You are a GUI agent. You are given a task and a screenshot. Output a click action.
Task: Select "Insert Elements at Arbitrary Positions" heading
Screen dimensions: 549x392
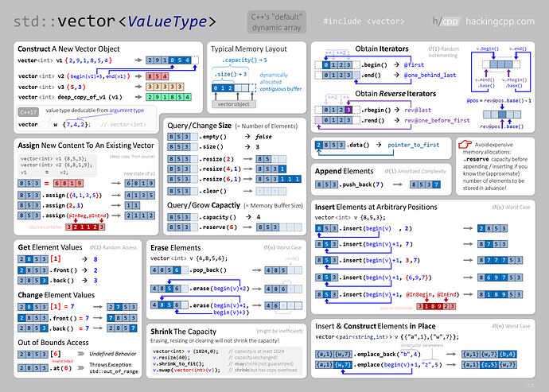[376, 207]
